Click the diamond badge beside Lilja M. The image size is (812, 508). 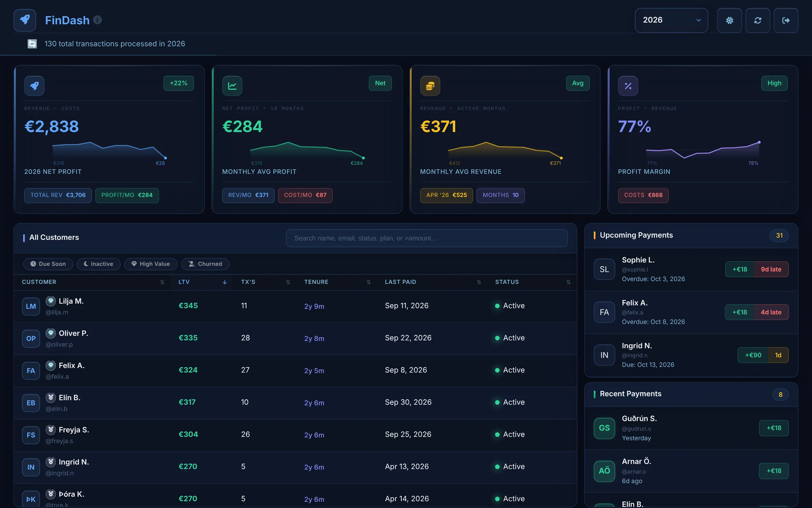pyautogui.click(x=51, y=301)
